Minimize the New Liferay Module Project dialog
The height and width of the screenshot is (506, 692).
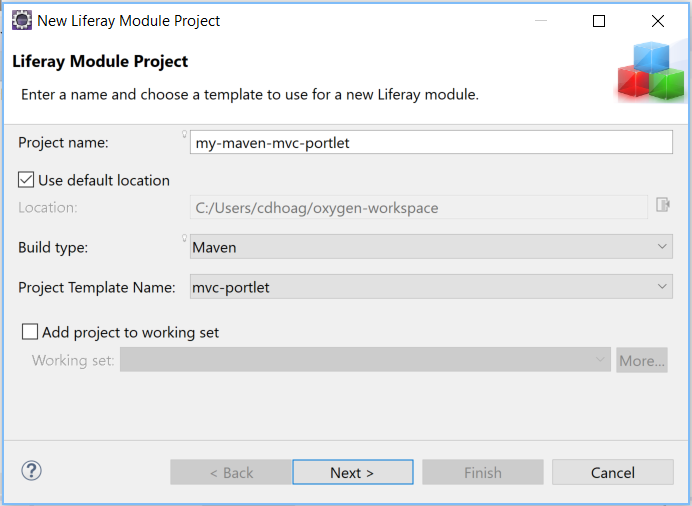click(541, 21)
